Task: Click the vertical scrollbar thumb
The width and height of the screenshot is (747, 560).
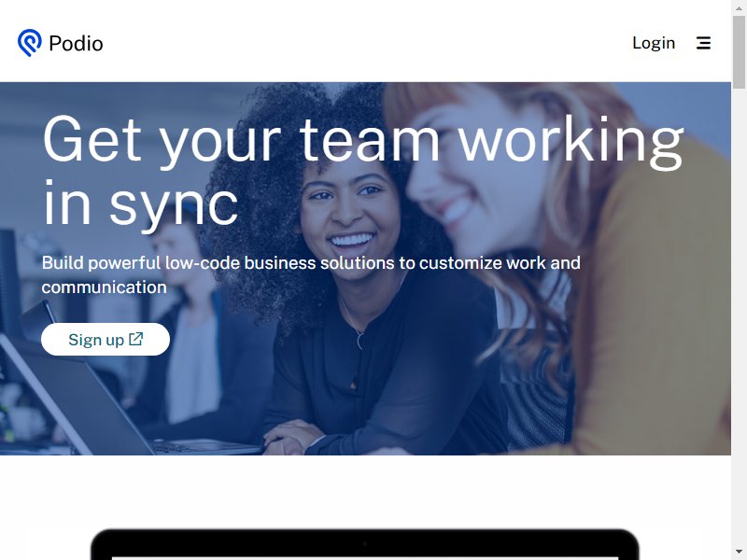Action: click(739, 52)
